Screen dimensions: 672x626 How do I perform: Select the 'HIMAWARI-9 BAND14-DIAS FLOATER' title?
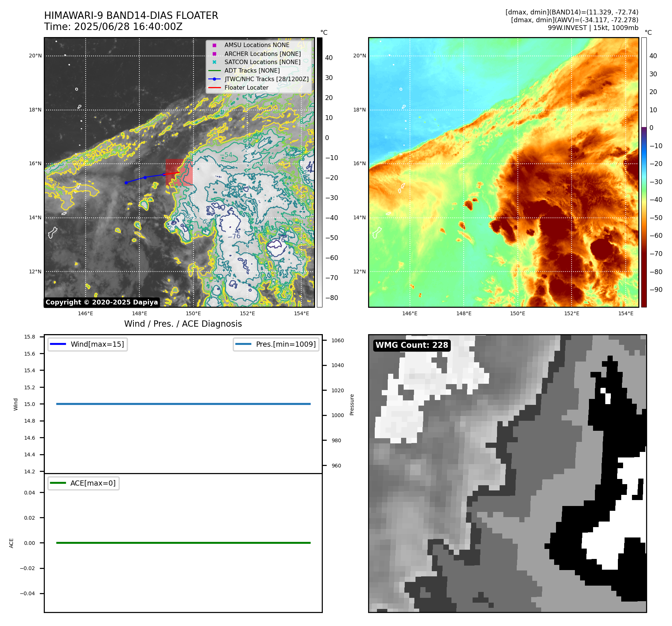pos(131,16)
